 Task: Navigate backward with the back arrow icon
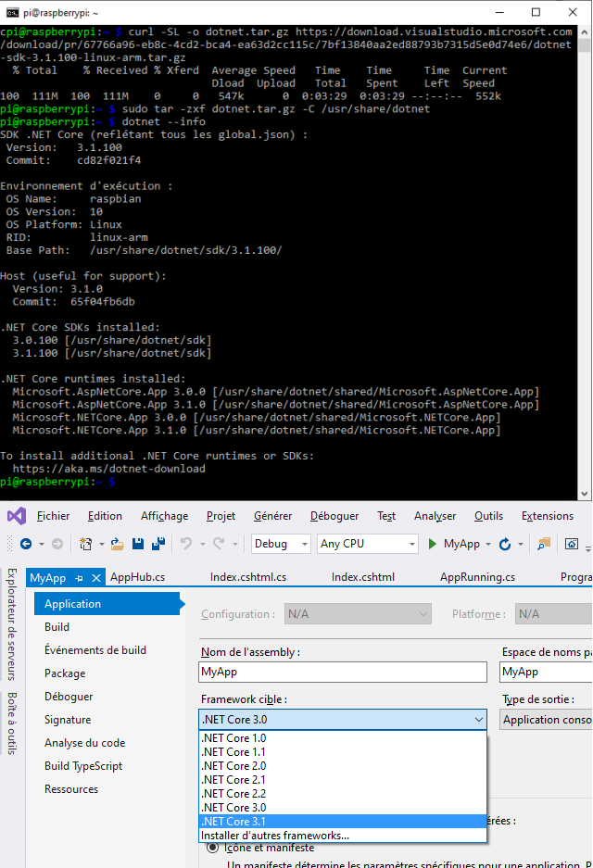click(x=25, y=544)
